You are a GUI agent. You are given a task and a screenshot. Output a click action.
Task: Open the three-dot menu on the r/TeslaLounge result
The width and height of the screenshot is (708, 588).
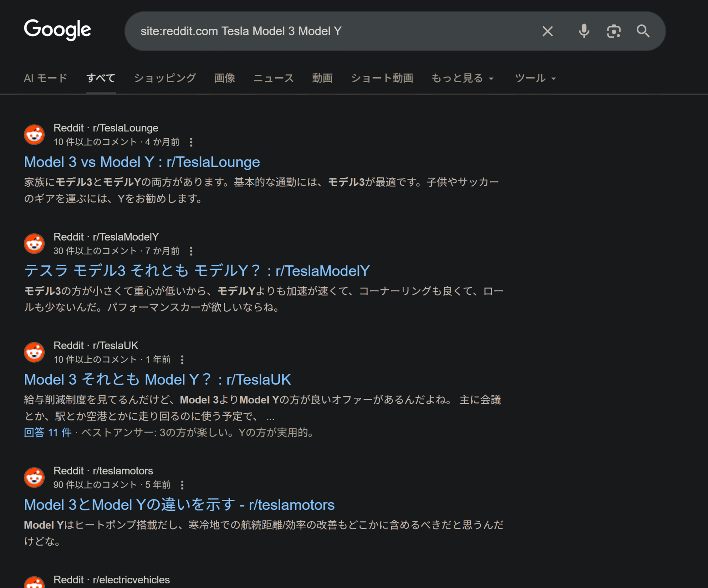tap(192, 141)
